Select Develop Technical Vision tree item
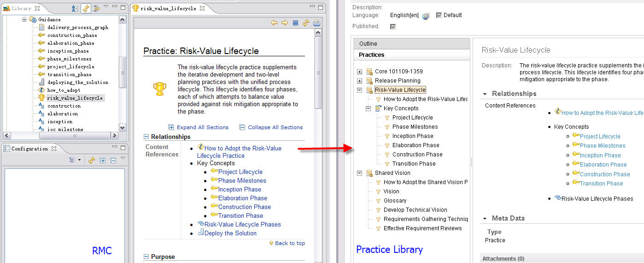The width and height of the screenshot is (644, 263). (416, 210)
